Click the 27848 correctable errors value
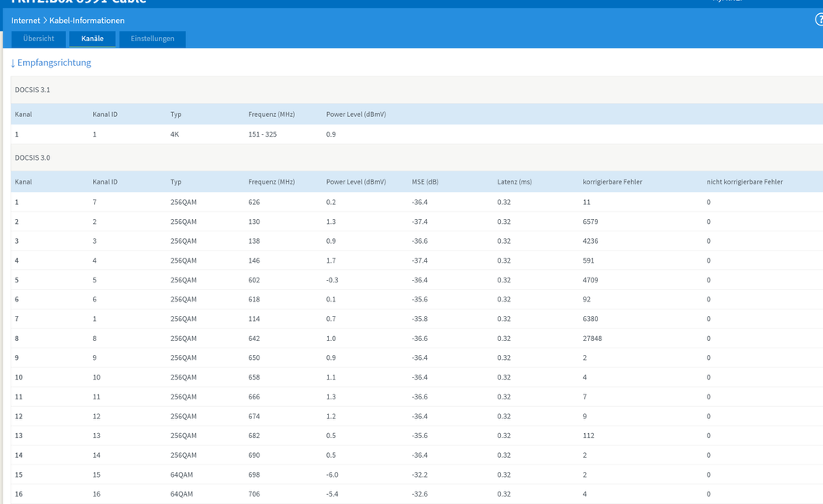This screenshot has height=504, width=823. (593, 338)
